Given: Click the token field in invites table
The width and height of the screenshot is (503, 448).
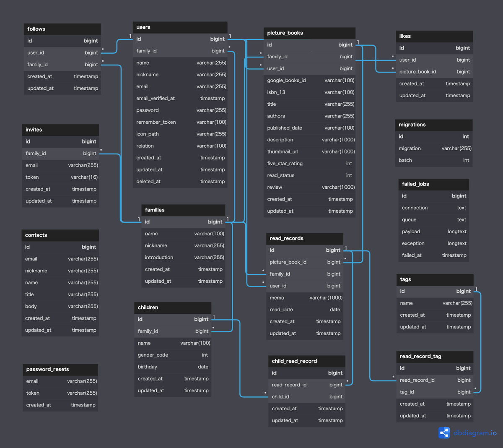Looking at the screenshot, I should point(60,177).
